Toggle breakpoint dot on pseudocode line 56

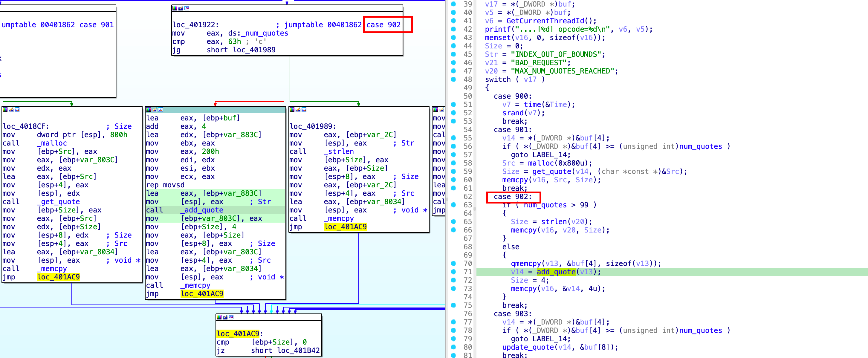click(453, 146)
